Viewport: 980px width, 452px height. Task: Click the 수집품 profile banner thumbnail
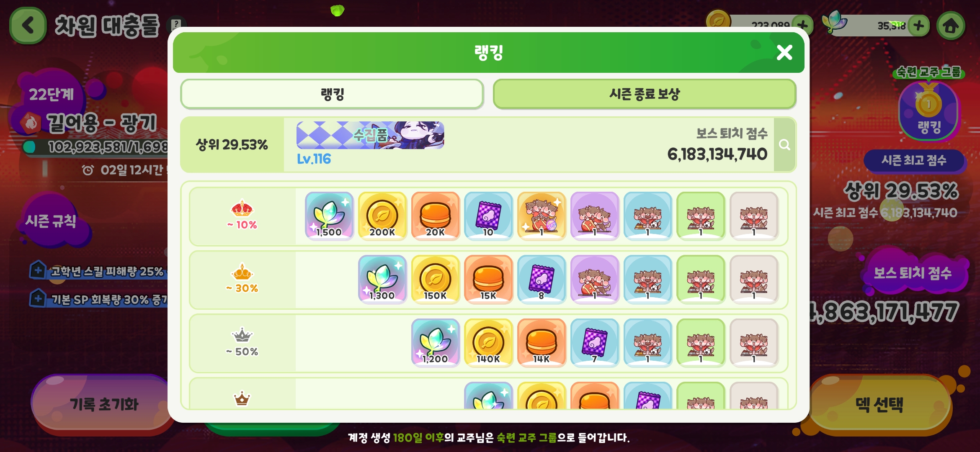click(370, 135)
